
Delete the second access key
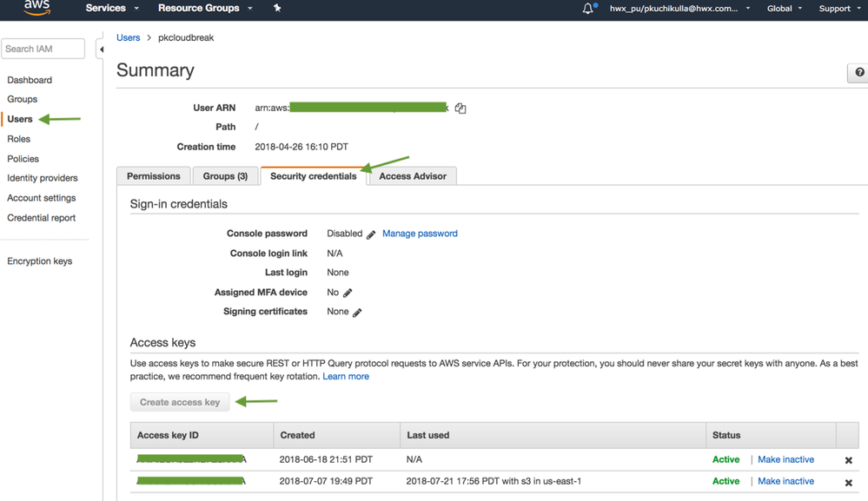[x=848, y=482]
